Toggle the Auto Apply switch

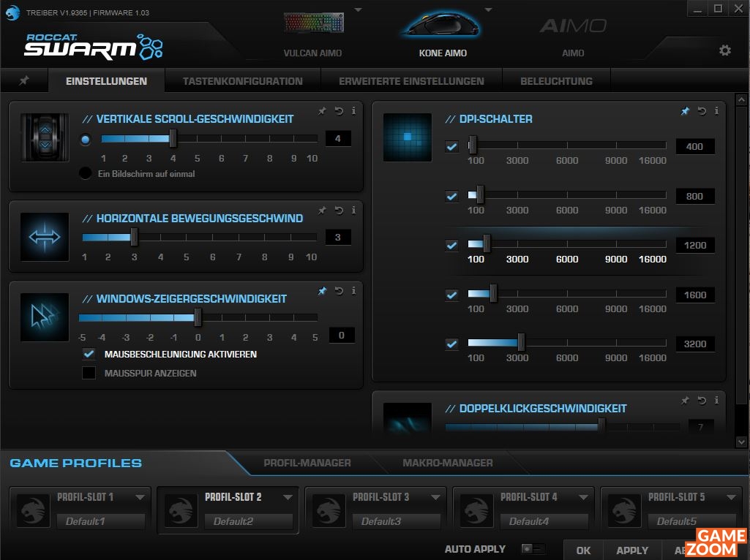click(533, 548)
